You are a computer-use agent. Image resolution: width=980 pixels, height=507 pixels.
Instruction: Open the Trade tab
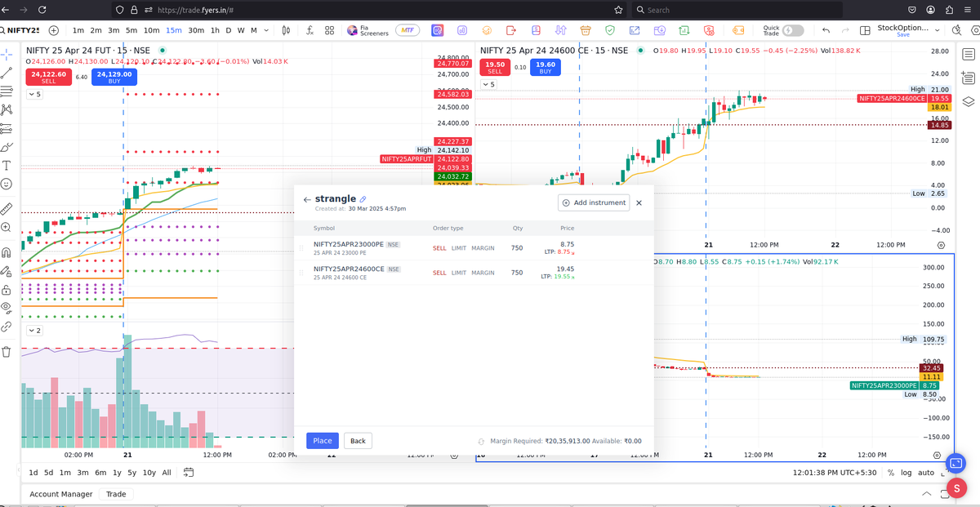[x=116, y=494]
